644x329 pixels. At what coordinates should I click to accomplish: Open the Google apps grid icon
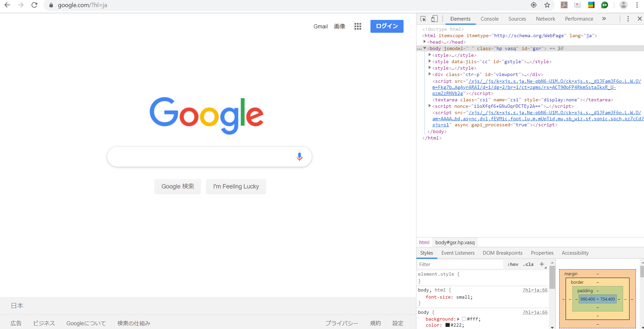357,26
